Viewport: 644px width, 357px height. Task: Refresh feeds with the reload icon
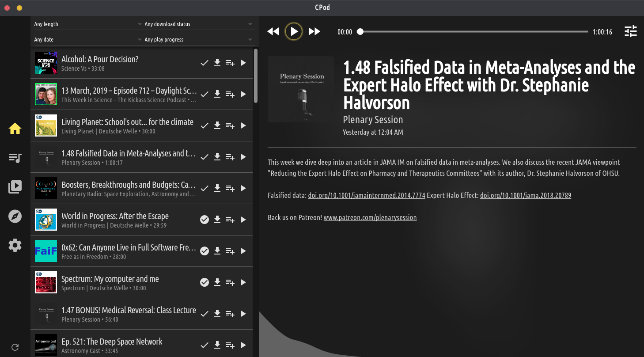[x=15, y=347]
